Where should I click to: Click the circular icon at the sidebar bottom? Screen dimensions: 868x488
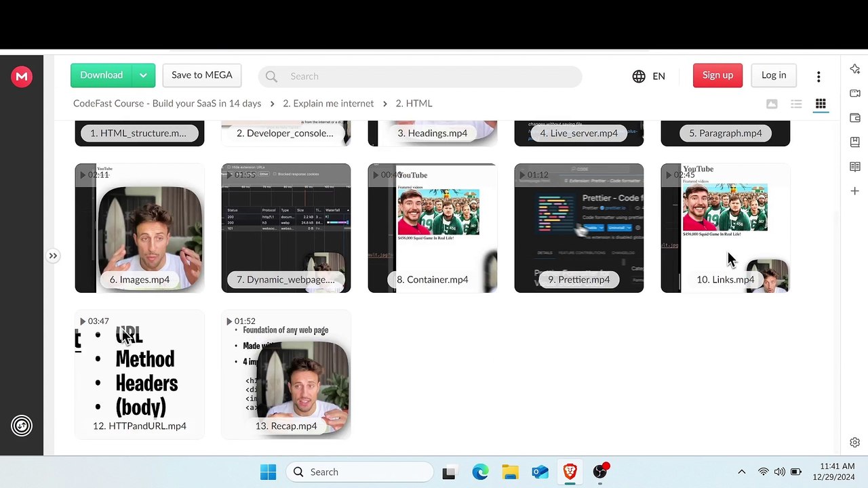[x=22, y=426]
